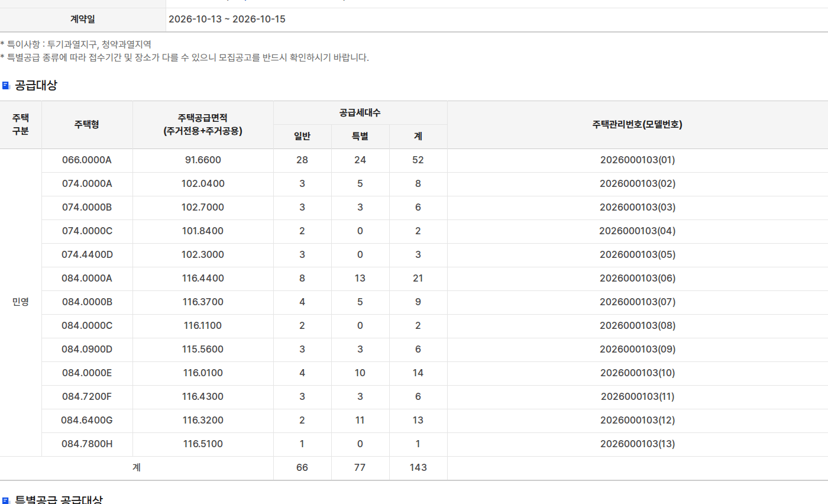Click the grand total general value 66
Viewport: 828px width, 504px height.
pyautogui.click(x=302, y=468)
